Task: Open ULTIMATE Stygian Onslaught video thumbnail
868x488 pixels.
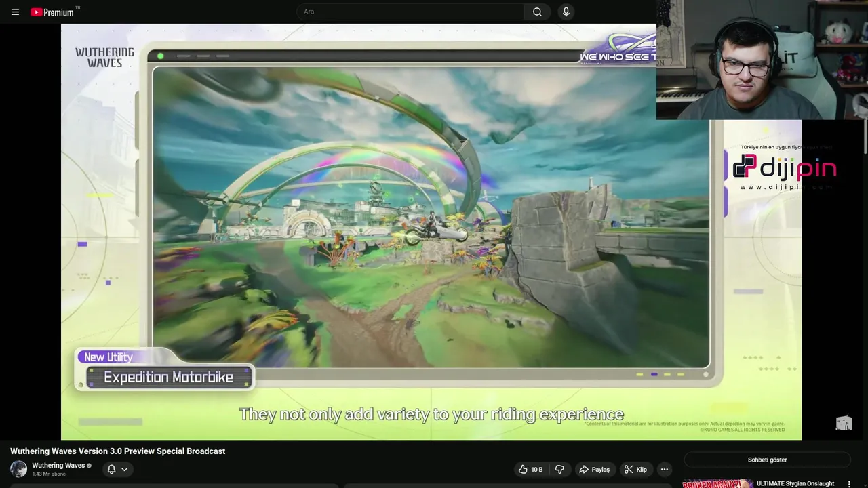Action: pos(717,483)
